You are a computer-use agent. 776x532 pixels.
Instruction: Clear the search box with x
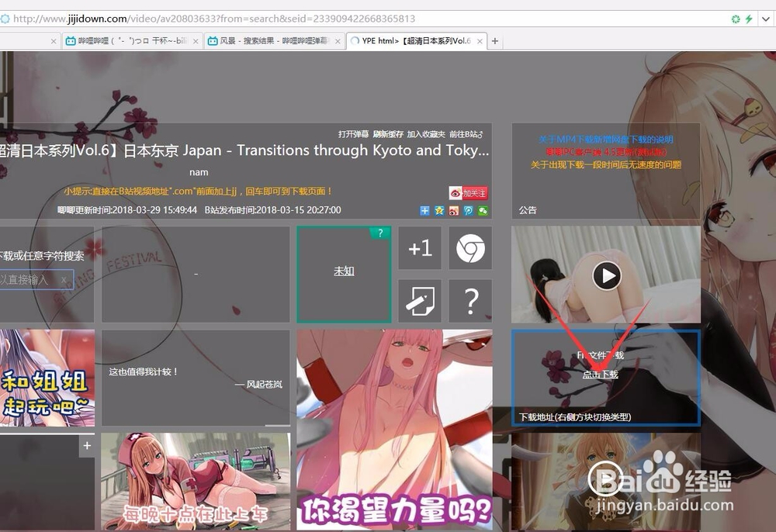64,280
